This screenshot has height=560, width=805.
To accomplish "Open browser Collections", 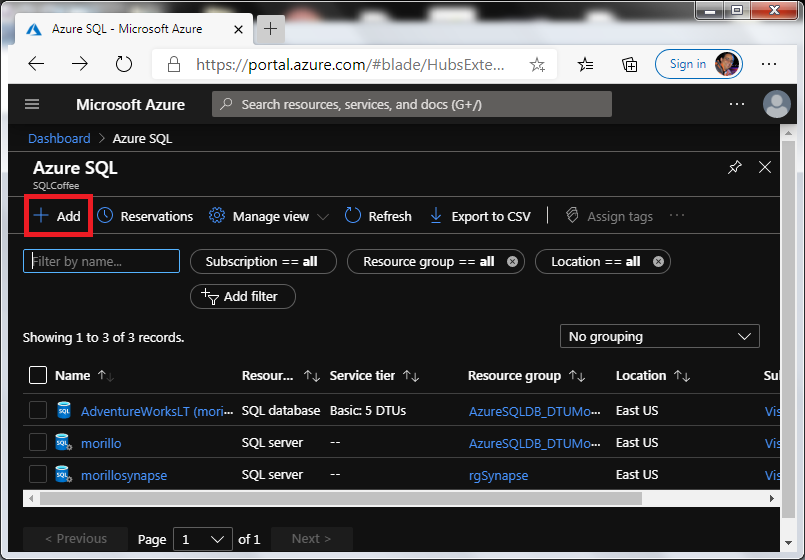I will tap(629, 64).
